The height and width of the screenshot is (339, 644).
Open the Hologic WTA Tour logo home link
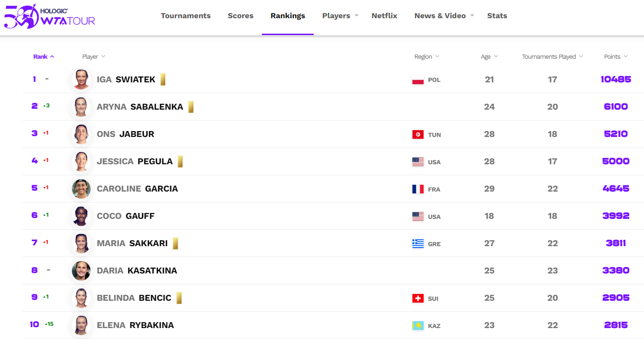click(x=50, y=16)
